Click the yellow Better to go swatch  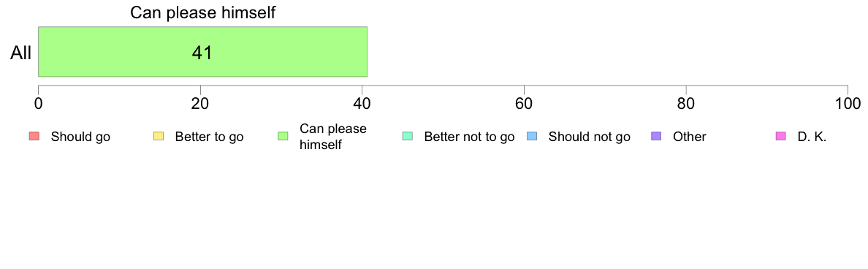point(159,137)
